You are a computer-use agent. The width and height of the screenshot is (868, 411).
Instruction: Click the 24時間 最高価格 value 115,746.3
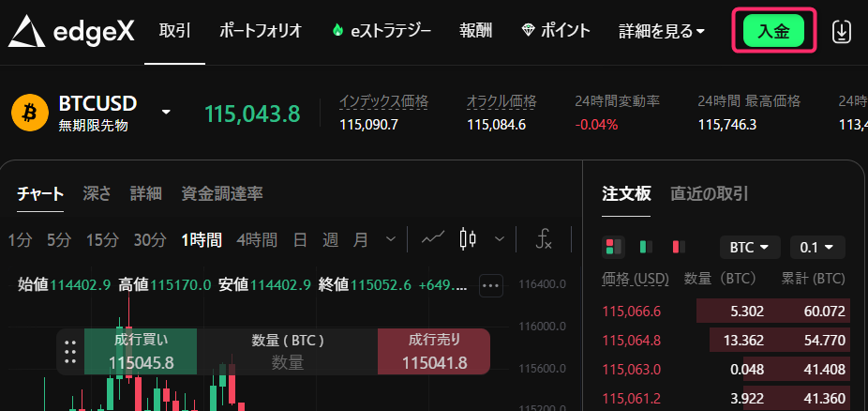point(726,125)
